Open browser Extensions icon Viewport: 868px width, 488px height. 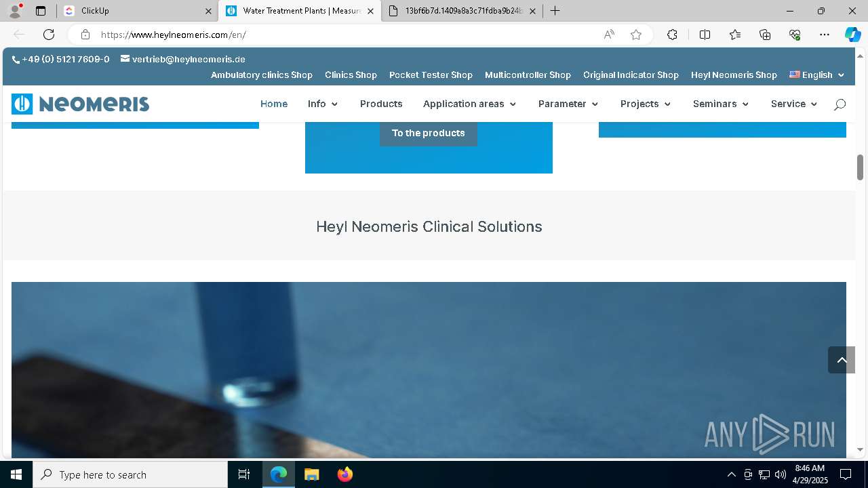pos(672,35)
